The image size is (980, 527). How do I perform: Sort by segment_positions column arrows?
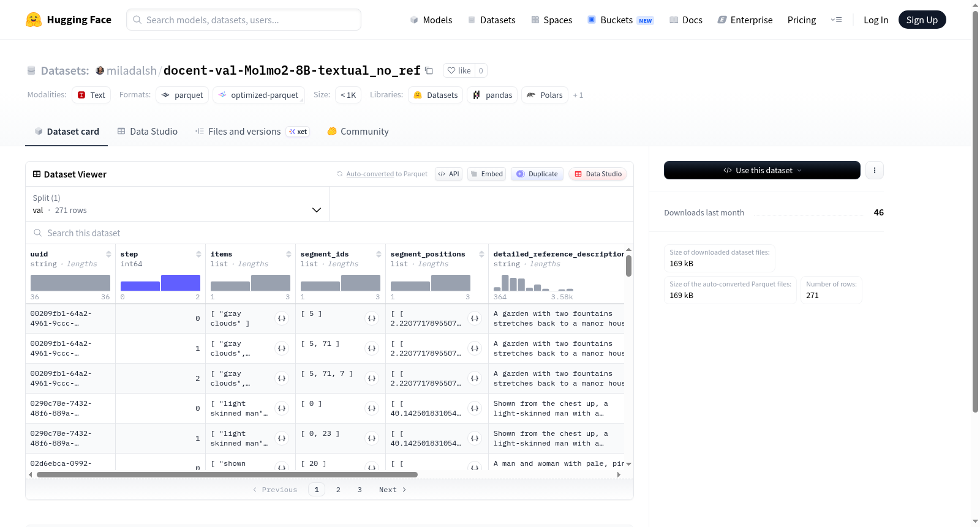(x=481, y=254)
